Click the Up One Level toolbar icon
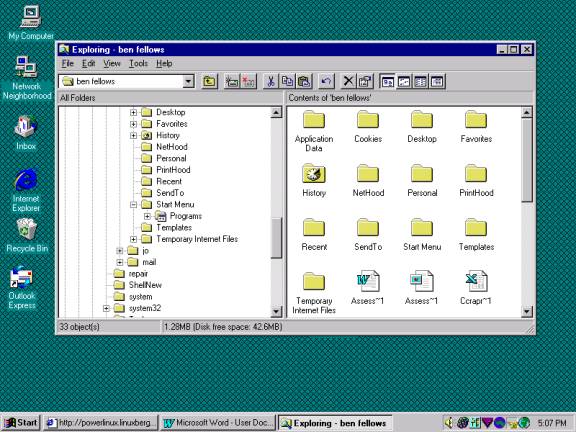 (x=209, y=81)
